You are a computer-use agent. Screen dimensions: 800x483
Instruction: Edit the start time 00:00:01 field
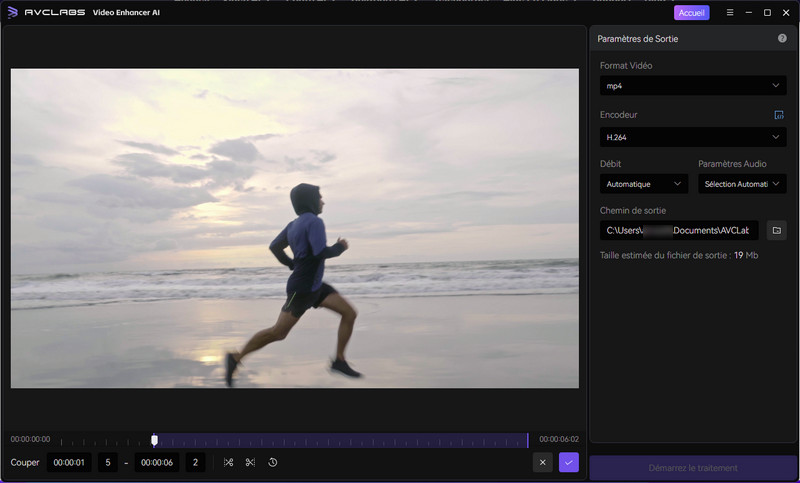pyautogui.click(x=69, y=463)
